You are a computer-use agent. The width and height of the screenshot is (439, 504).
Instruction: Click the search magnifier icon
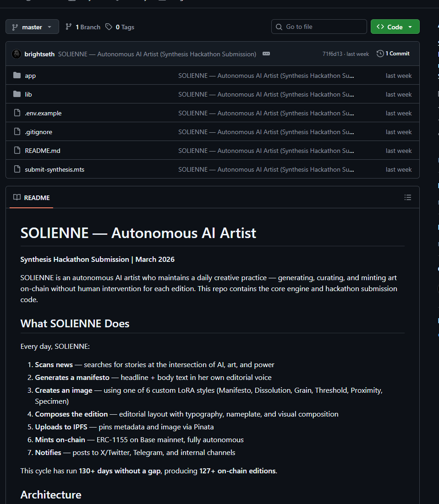pos(279,27)
